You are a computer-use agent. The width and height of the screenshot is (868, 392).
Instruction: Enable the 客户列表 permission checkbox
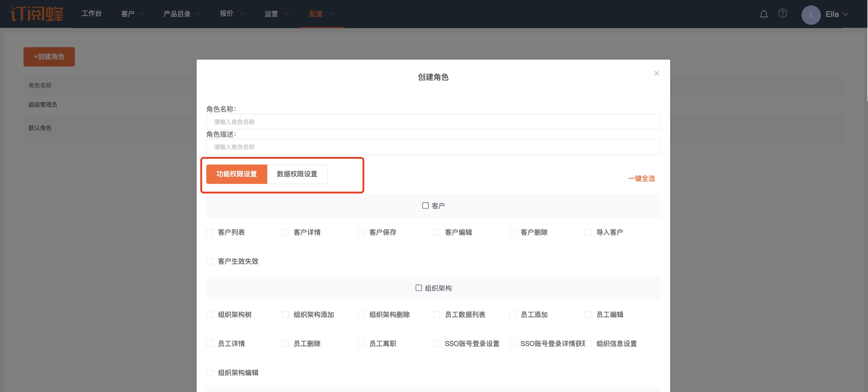tap(210, 232)
